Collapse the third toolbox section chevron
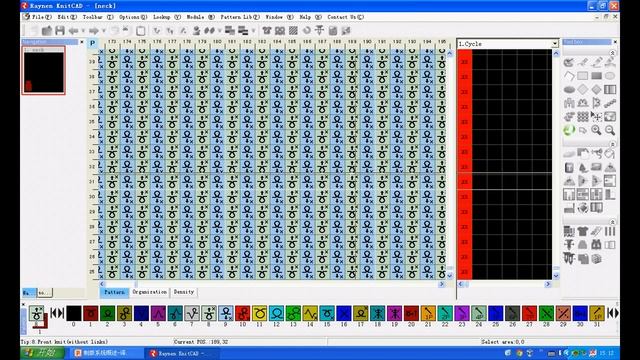Image resolution: width=640 pixels, height=360 pixels. click(x=612, y=222)
